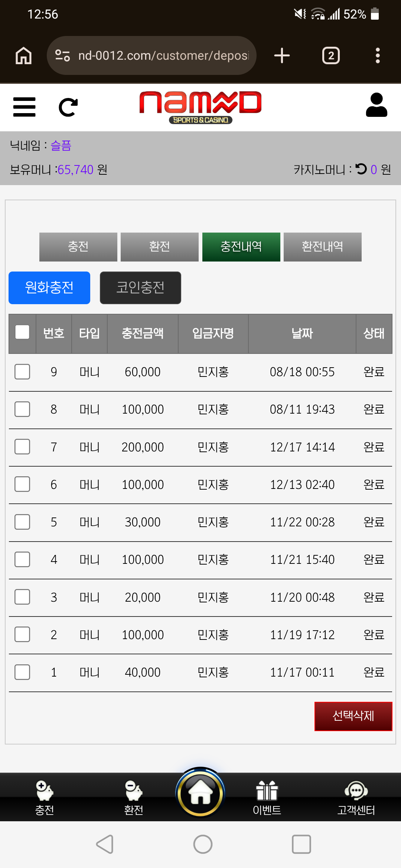Check the box for deposit number 9

[x=22, y=372]
